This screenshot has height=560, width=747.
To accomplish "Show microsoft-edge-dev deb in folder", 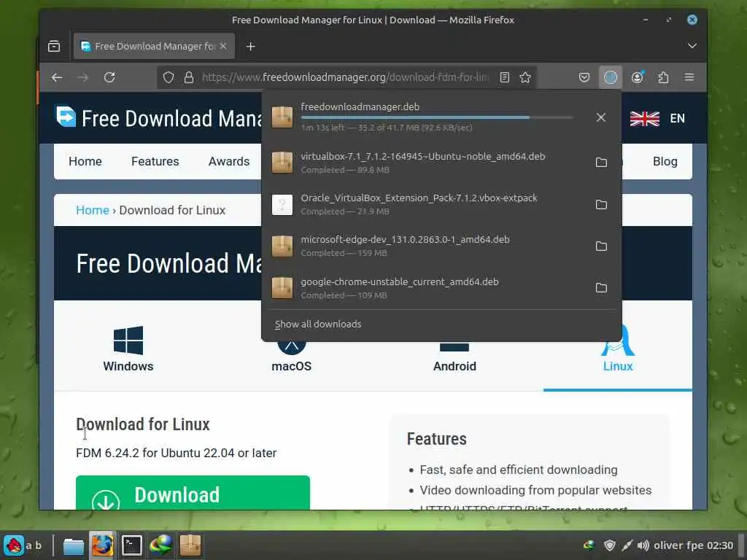I will click(601, 246).
